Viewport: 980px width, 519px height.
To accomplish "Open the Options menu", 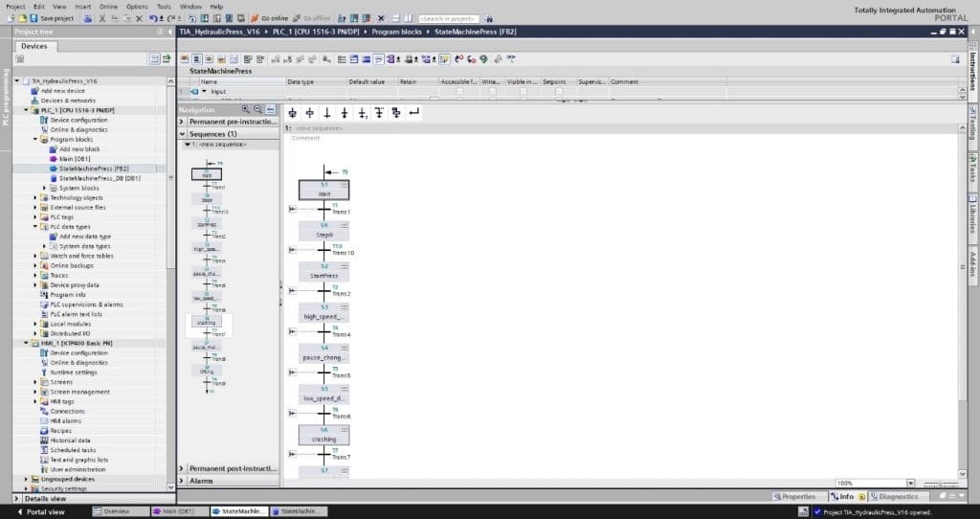I will click(137, 7).
